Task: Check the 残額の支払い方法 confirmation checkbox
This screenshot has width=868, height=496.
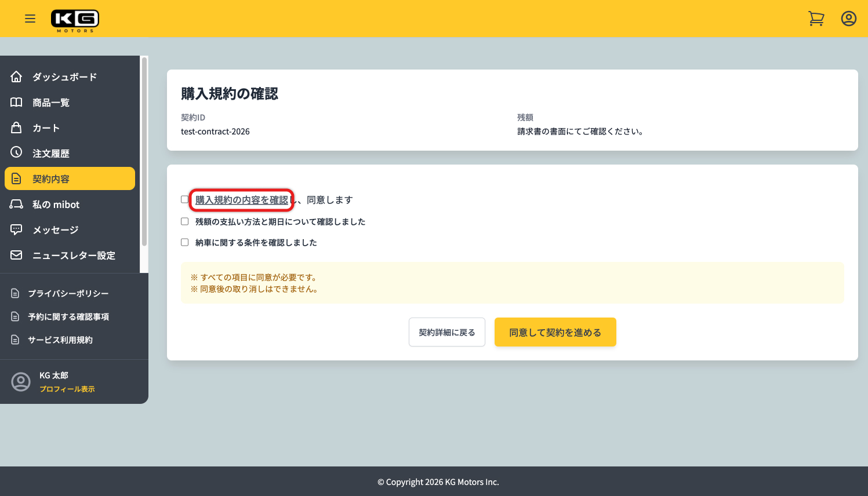Action: click(x=184, y=221)
